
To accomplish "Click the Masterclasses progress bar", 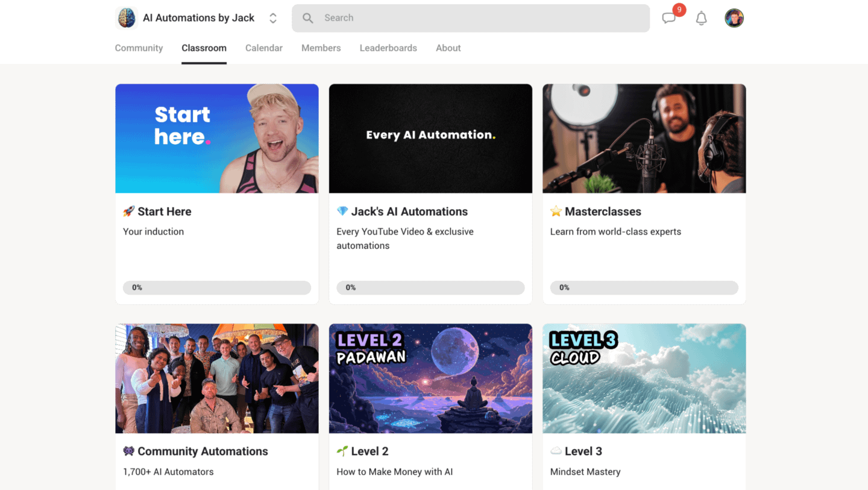I will (644, 287).
